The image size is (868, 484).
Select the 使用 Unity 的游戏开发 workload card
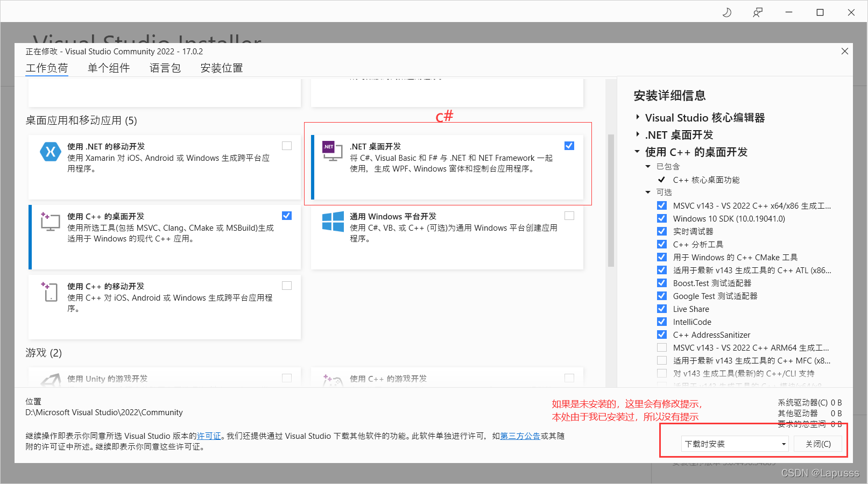[x=165, y=378]
